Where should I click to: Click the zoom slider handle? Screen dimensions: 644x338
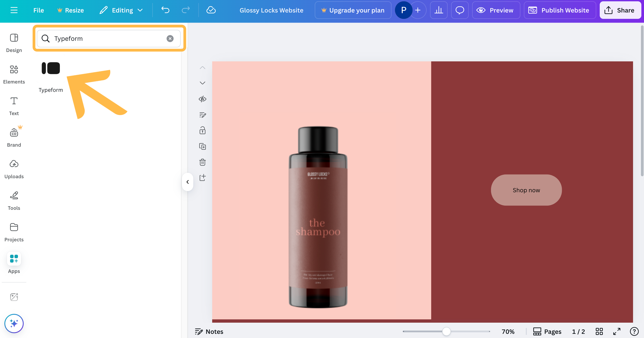(446, 331)
